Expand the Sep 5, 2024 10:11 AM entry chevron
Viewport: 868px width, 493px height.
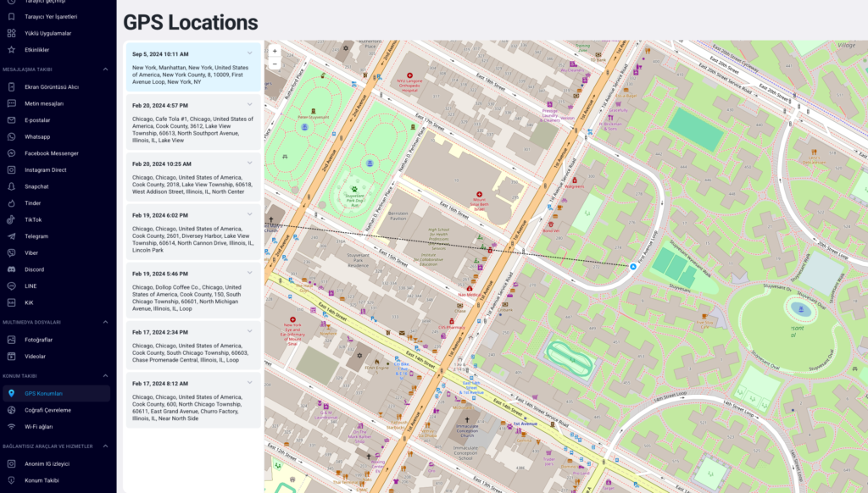(250, 53)
